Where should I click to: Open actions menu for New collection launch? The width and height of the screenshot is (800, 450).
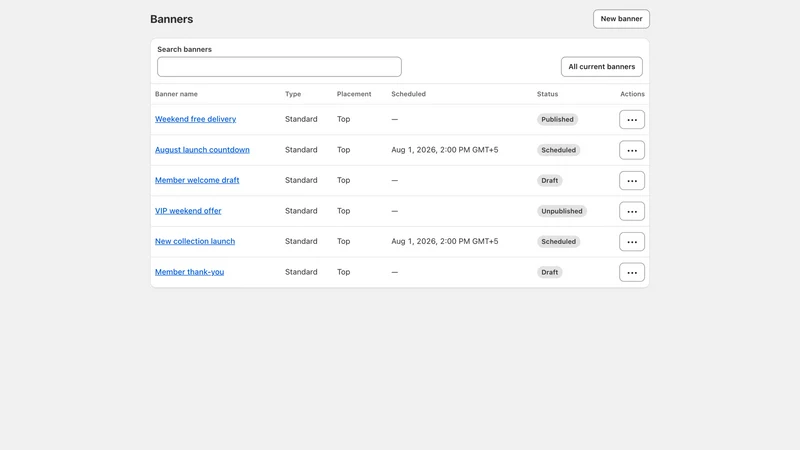pos(632,242)
